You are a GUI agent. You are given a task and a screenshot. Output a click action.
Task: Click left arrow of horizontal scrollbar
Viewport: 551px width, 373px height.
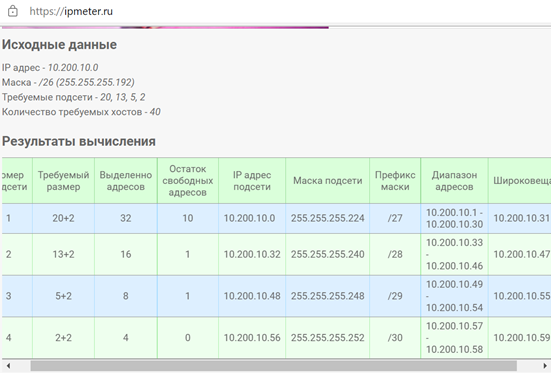(x=8, y=366)
